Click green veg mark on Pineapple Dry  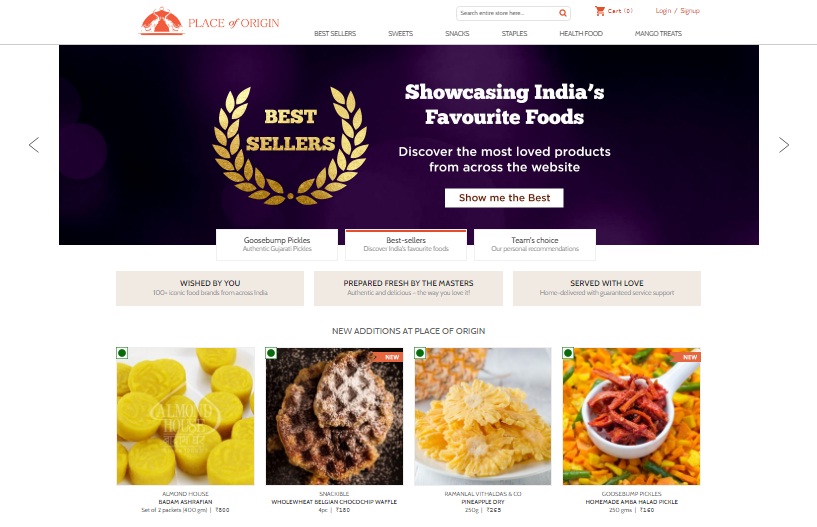coord(420,353)
